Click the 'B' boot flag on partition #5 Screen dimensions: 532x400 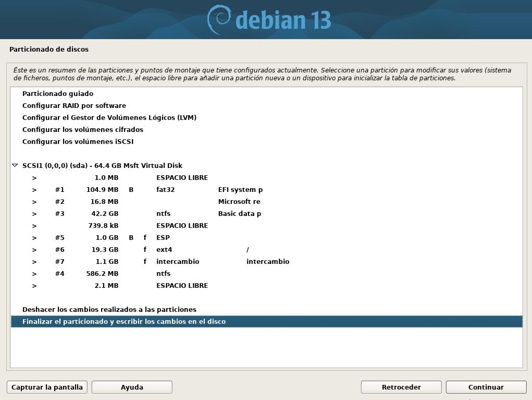(x=131, y=238)
